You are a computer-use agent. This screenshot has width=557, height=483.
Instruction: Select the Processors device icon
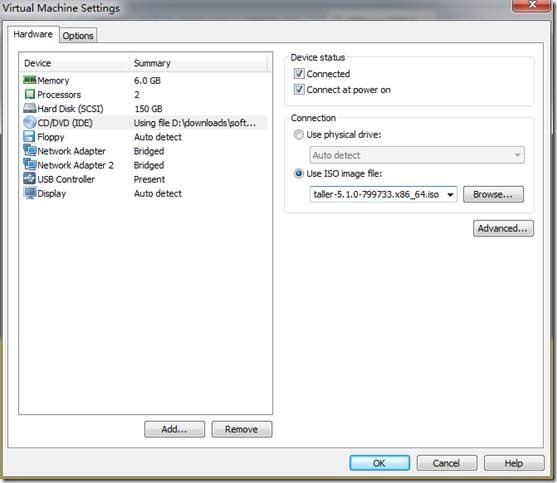[29, 94]
